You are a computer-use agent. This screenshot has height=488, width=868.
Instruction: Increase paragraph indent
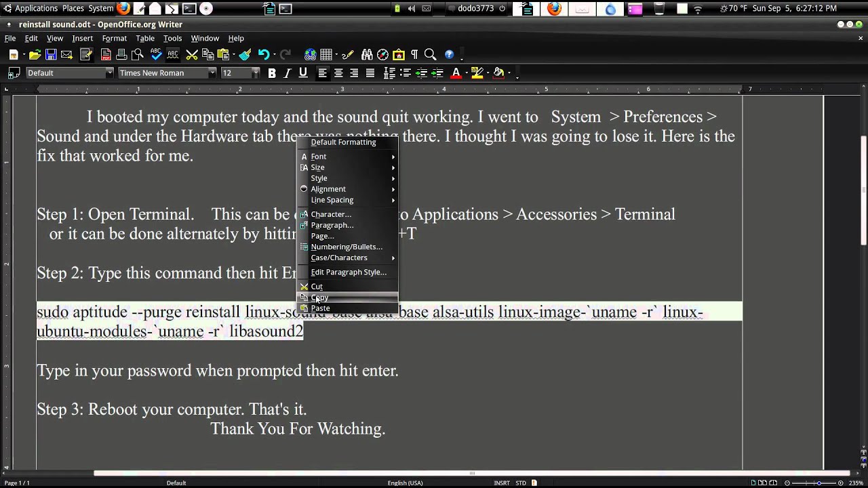coord(437,73)
